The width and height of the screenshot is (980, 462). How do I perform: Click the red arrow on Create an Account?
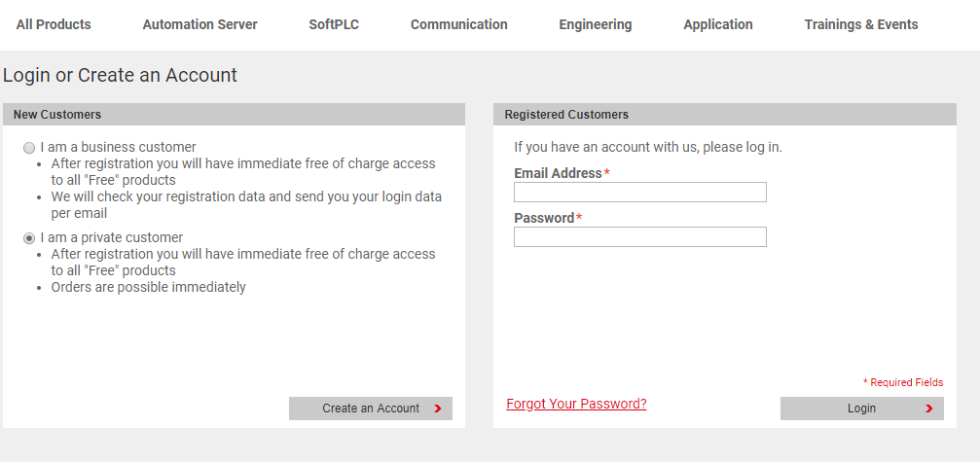(438, 409)
